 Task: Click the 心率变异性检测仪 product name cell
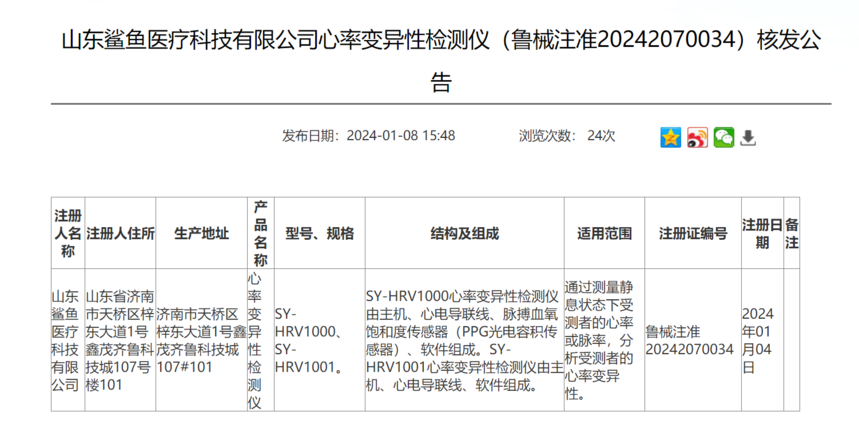pos(261,340)
